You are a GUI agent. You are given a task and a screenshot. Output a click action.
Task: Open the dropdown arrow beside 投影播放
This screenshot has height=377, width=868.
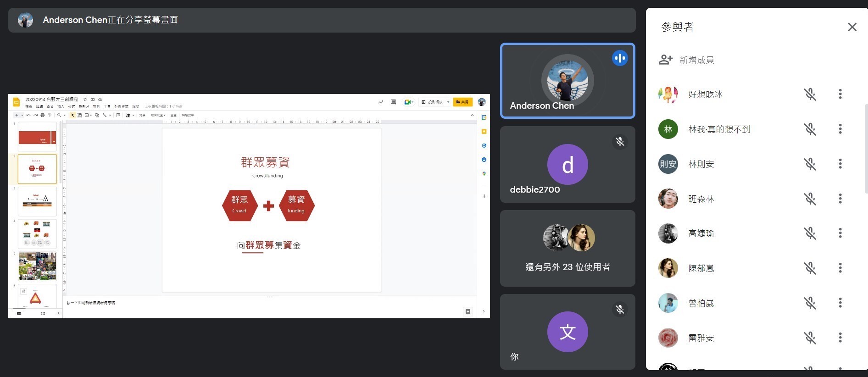(448, 102)
